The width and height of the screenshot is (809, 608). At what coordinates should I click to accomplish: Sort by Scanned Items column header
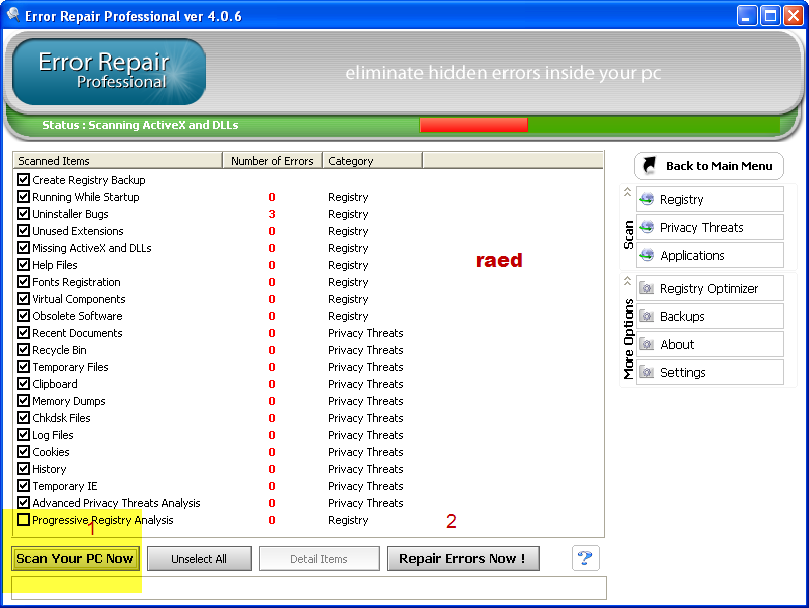pyautogui.click(x=118, y=161)
